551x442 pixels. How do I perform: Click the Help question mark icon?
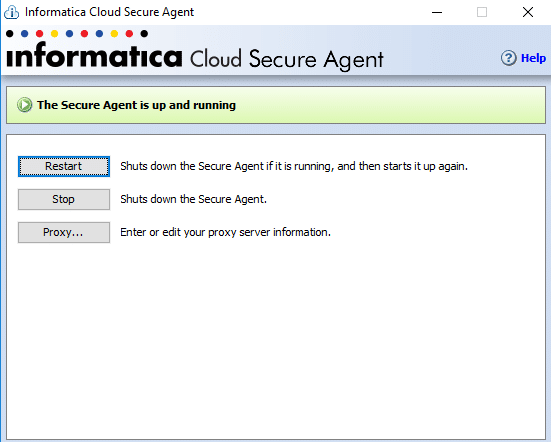(x=508, y=58)
